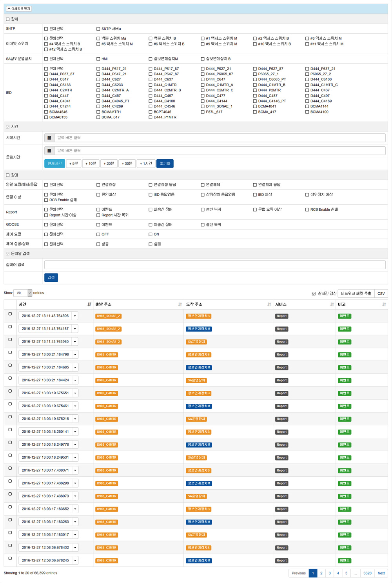Click the sort icon in 비고 header
This screenshot has height=583, width=392.
click(x=384, y=304)
